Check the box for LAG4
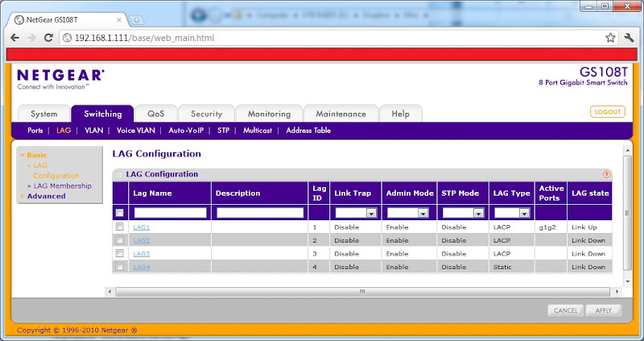Viewport: 644px width, 341px height. [119, 267]
